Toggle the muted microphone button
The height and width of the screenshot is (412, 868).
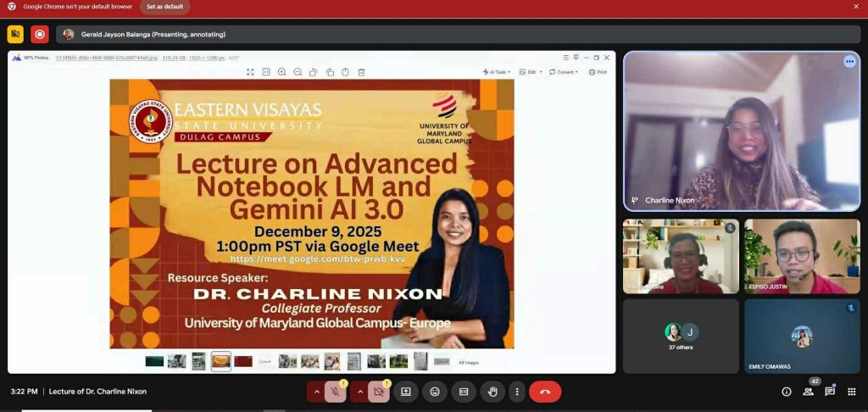pyautogui.click(x=336, y=392)
